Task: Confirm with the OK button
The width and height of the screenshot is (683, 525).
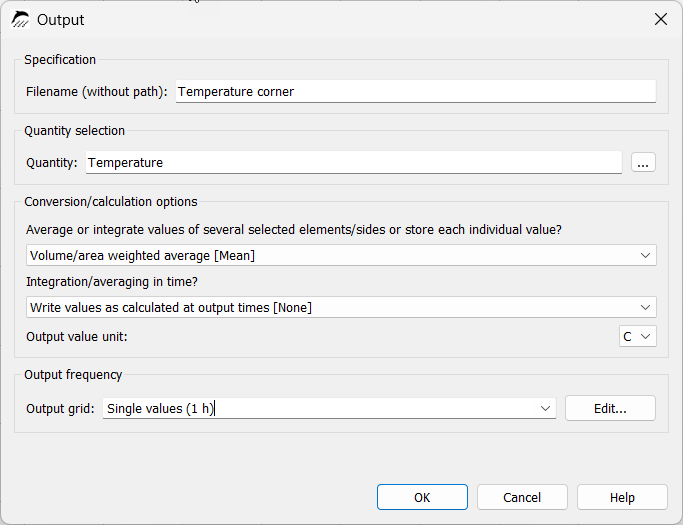Action: [x=422, y=497]
